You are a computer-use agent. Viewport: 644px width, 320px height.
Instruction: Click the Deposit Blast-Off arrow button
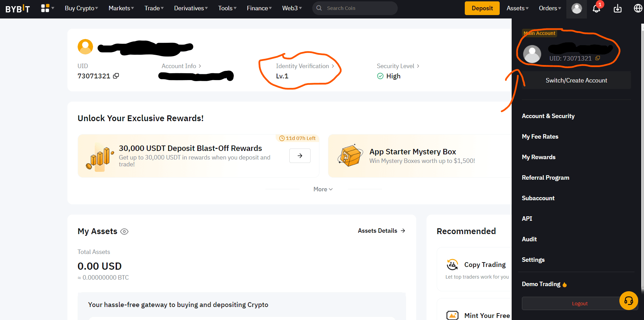300,156
